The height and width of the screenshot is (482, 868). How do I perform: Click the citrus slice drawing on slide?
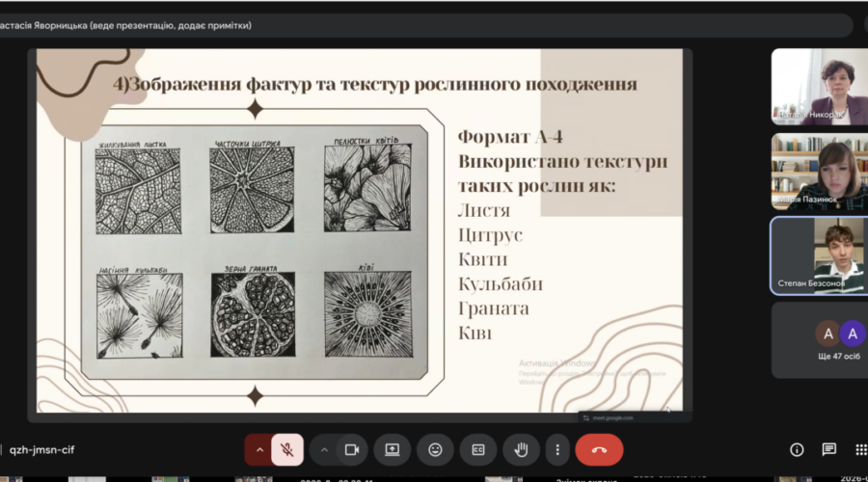click(252, 190)
